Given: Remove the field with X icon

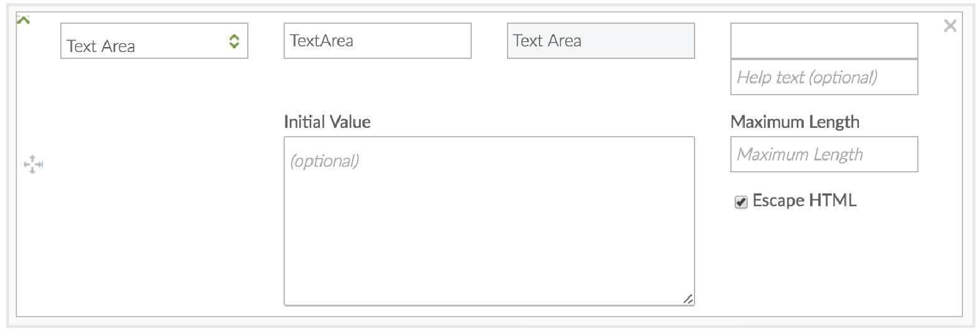Looking at the screenshot, I should (x=950, y=26).
